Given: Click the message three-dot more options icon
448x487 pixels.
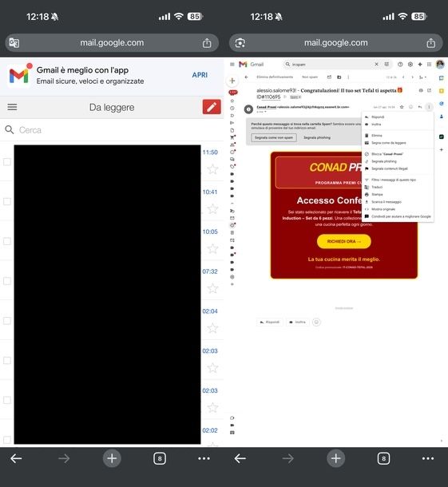Looking at the screenshot, I should pyautogui.click(x=429, y=107).
